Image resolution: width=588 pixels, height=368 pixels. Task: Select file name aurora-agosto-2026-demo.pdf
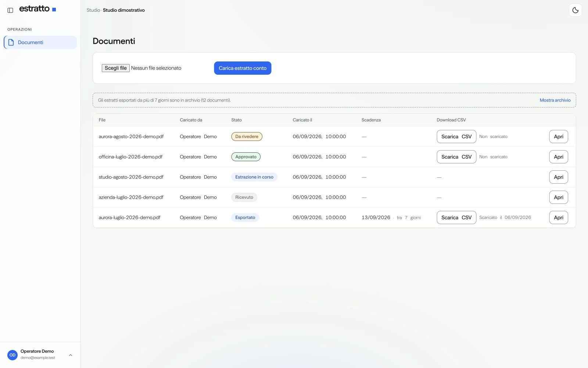point(131,137)
